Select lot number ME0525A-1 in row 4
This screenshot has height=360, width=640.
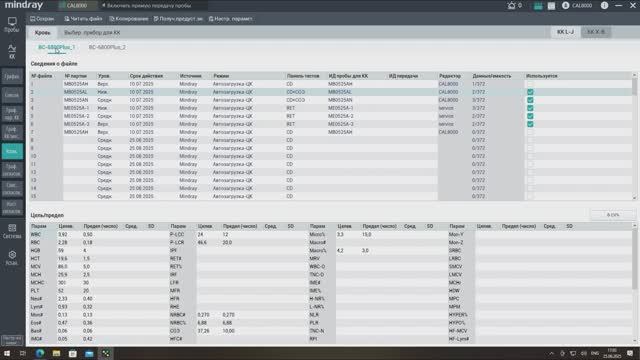(76, 108)
